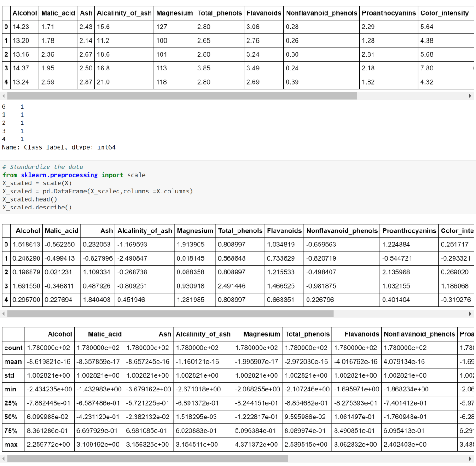Click the Nonflavanoid_phenols header in the describe table

coord(419,334)
